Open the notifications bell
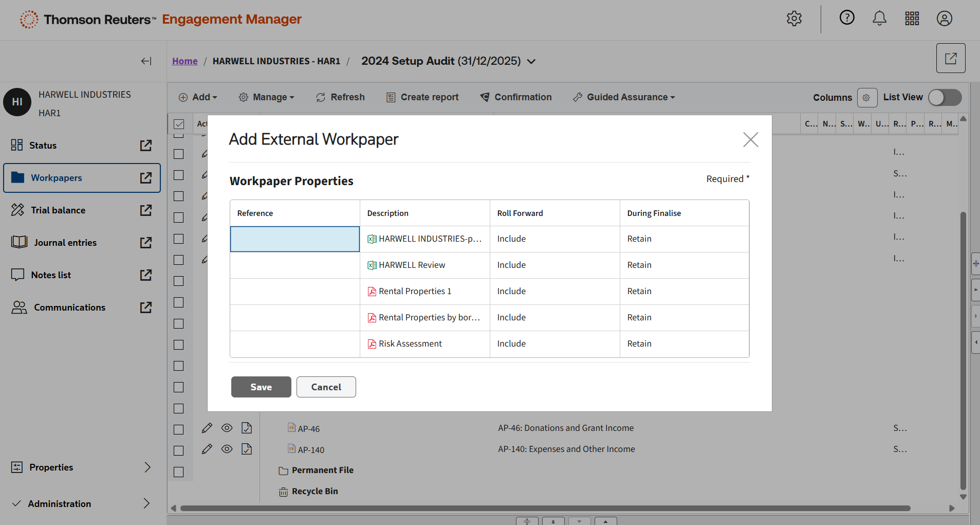The image size is (980, 525). 879,19
